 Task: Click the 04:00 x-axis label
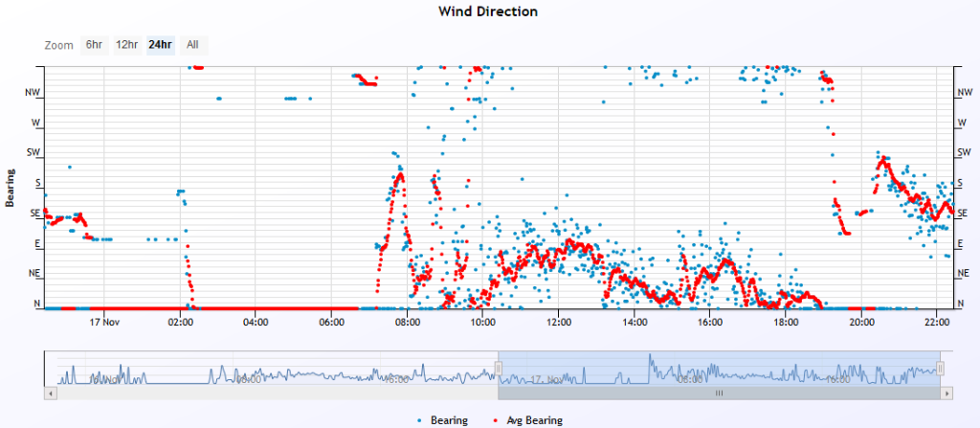(256, 323)
